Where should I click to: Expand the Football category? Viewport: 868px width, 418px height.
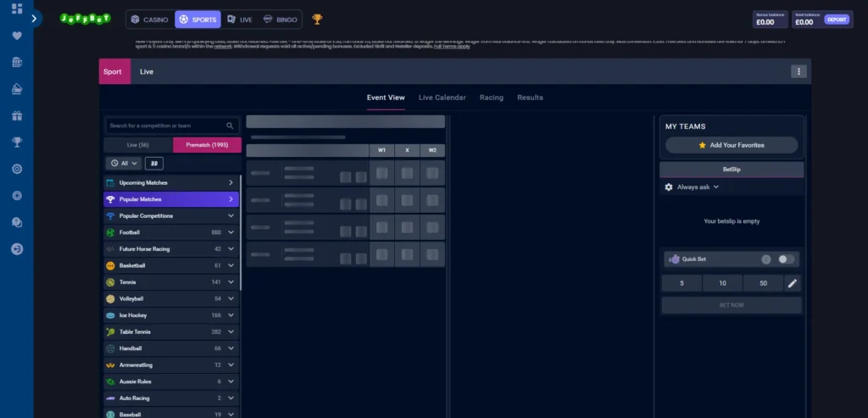tap(171, 232)
